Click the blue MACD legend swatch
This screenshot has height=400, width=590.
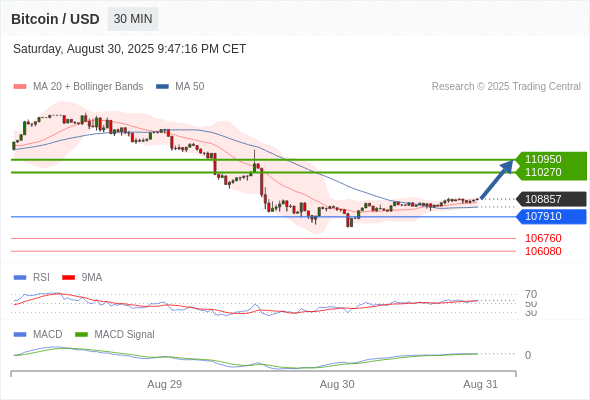click(20, 335)
